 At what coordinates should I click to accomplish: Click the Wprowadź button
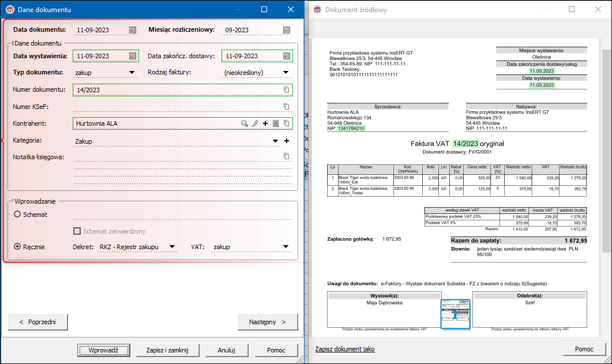(103, 350)
